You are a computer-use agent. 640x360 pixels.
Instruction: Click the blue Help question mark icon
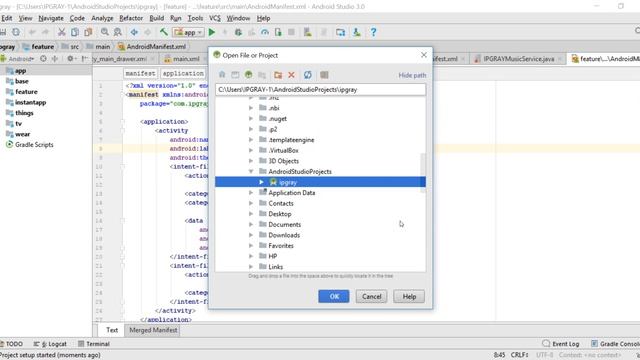point(373,32)
